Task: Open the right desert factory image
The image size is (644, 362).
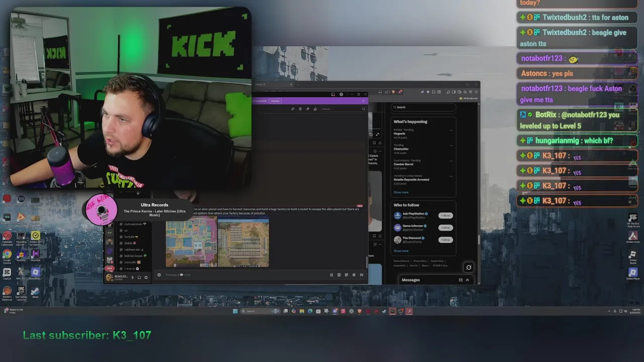Action: [244, 242]
